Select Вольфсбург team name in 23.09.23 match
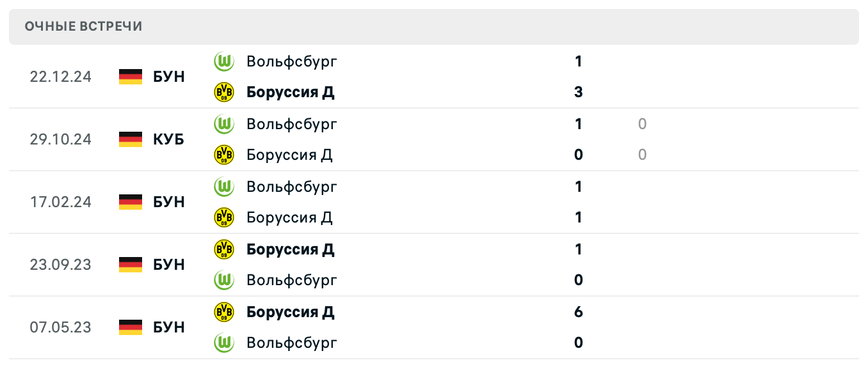Image resolution: width=868 pixels, height=367 pixels. [291, 280]
